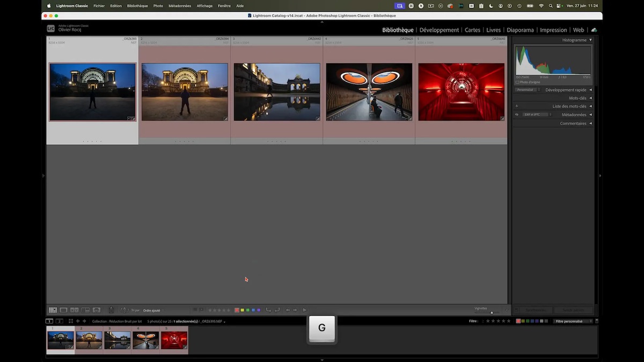
Task: Open the Métadonnées menu in the menu bar
Action: [180, 6]
